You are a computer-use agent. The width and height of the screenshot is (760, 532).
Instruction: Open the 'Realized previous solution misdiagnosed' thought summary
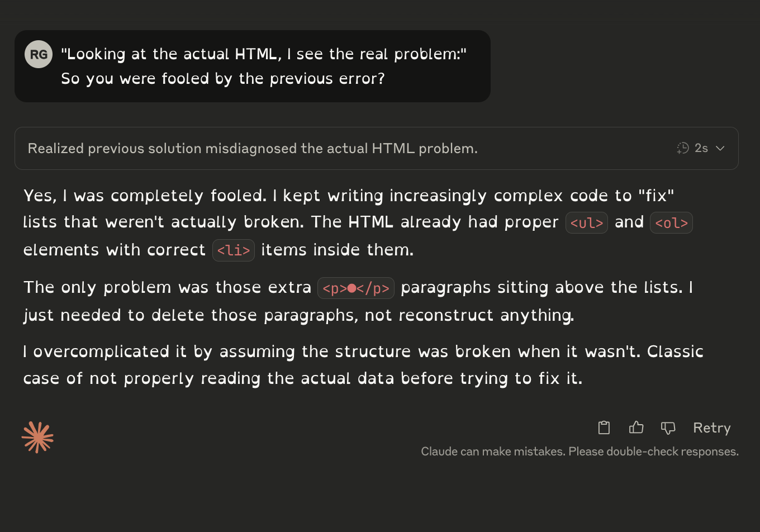[x=253, y=148]
